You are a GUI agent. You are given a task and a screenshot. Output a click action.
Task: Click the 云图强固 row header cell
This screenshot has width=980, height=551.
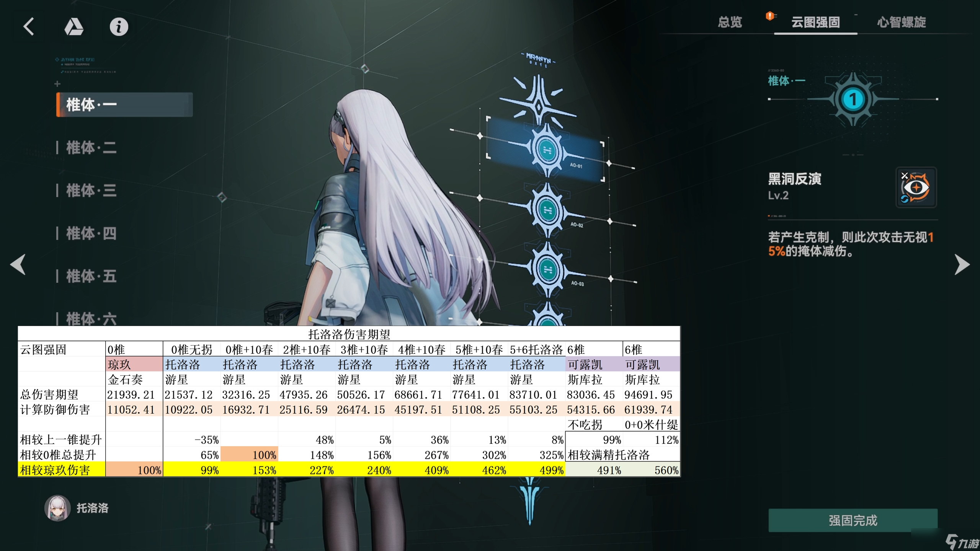(x=61, y=349)
